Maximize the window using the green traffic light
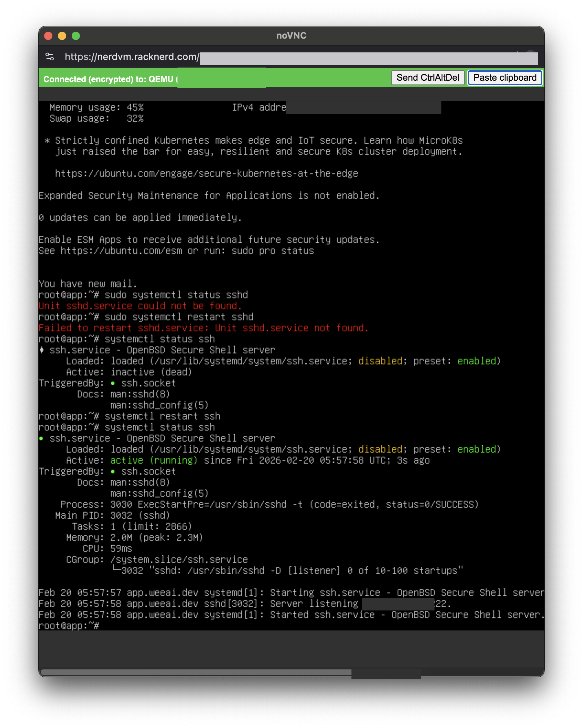The width and height of the screenshot is (583, 728). (75, 35)
